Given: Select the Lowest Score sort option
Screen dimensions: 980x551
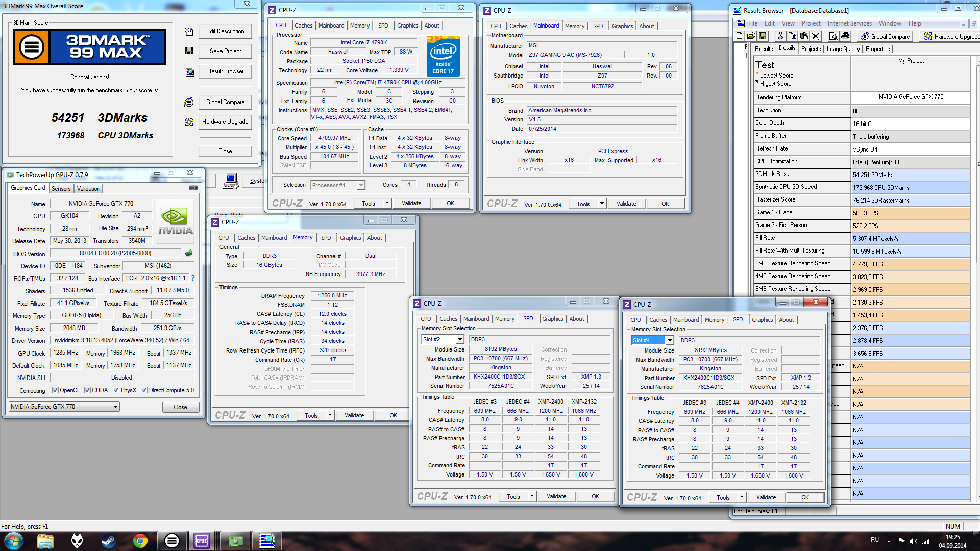Looking at the screenshot, I should (x=776, y=76).
